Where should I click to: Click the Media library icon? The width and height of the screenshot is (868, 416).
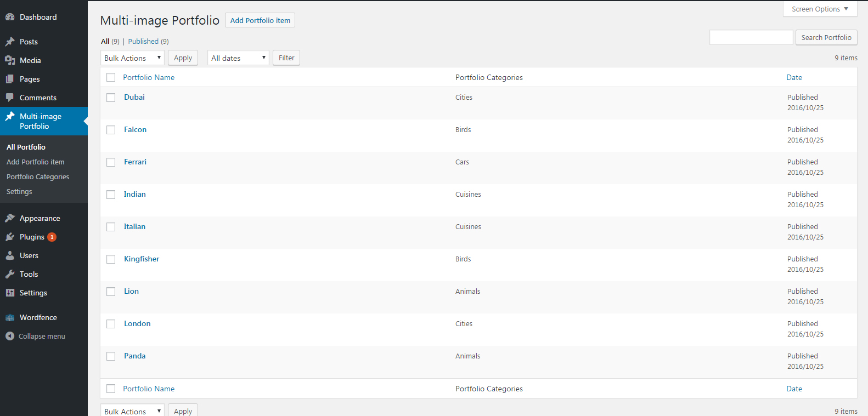tap(10, 60)
